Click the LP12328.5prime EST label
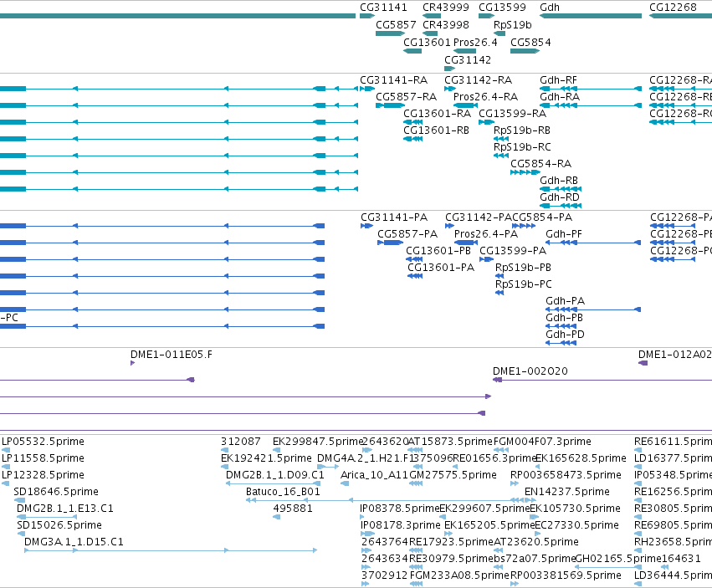The width and height of the screenshot is (712, 588). (44, 475)
